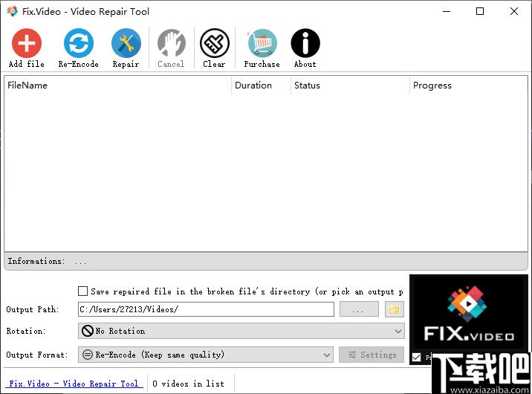Open the About info icon

coord(305,43)
